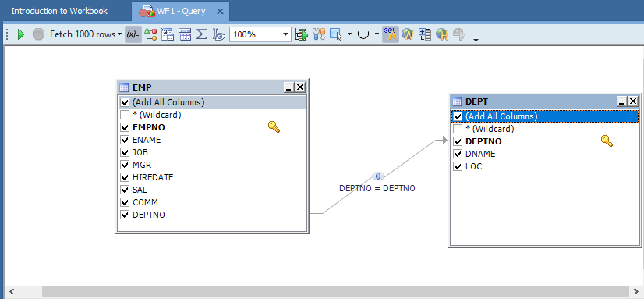Open the toolbar overflow options arrow
Viewport: 644px width, 299px height.
(476, 39)
